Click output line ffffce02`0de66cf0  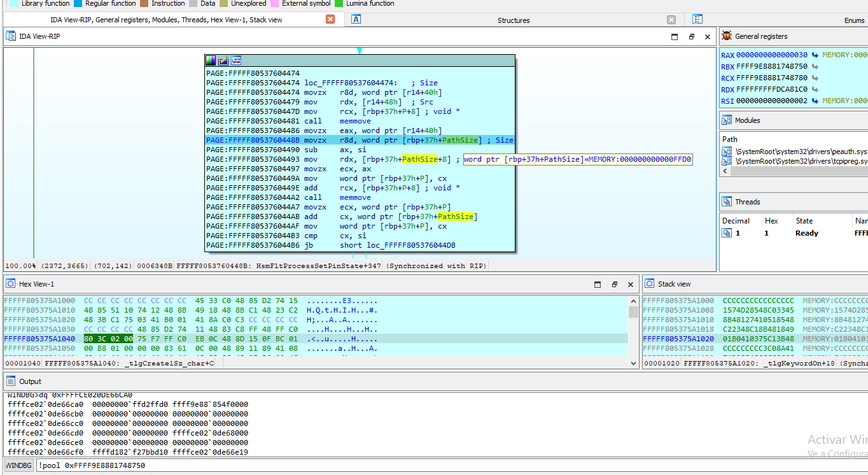pos(128,452)
